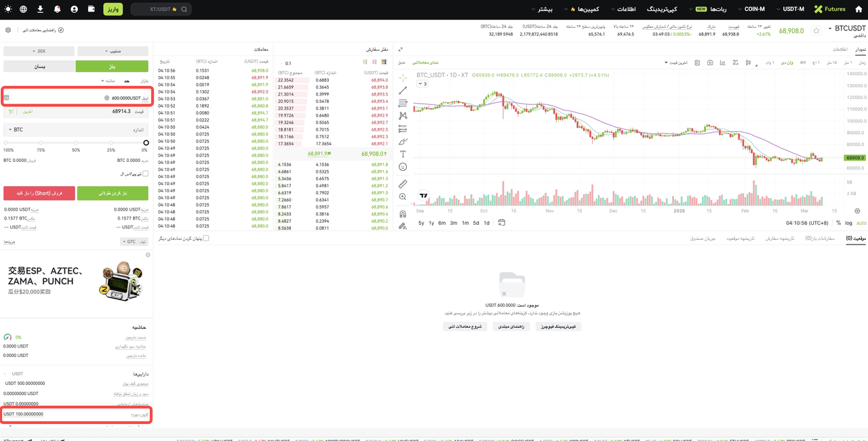The height and width of the screenshot is (441, 868).
Task: Activate the zoom-in tool on chart
Action: [x=403, y=196]
